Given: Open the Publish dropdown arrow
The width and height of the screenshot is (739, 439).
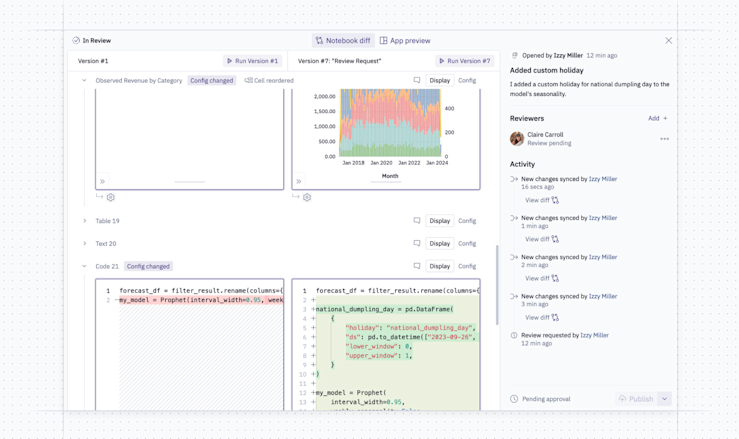Looking at the screenshot, I should click(x=665, y=399).
